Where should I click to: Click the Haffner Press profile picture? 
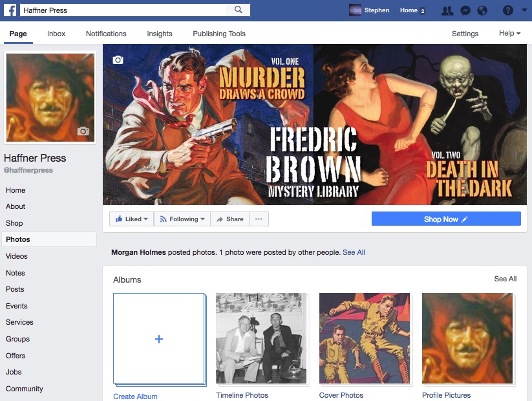(50, 98)
